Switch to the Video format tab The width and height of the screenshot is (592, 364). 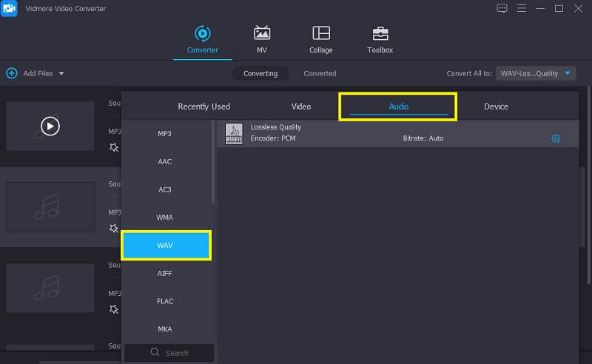(301, 107)
